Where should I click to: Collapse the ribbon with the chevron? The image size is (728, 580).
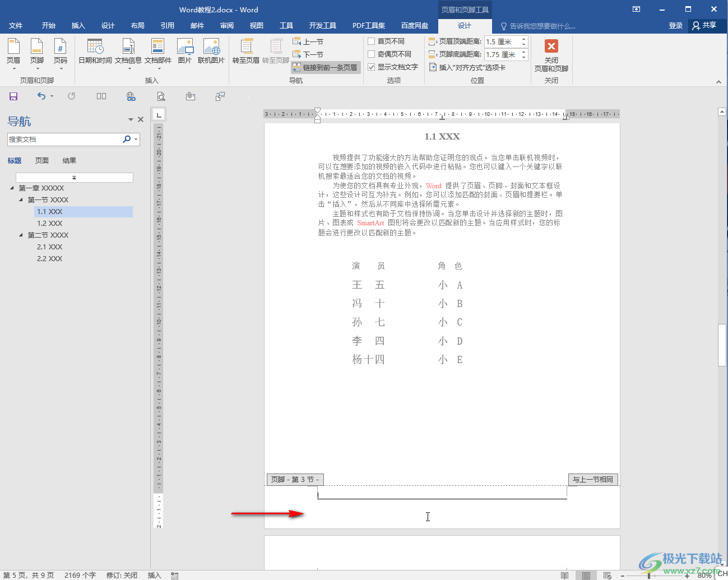click(718, 82)
